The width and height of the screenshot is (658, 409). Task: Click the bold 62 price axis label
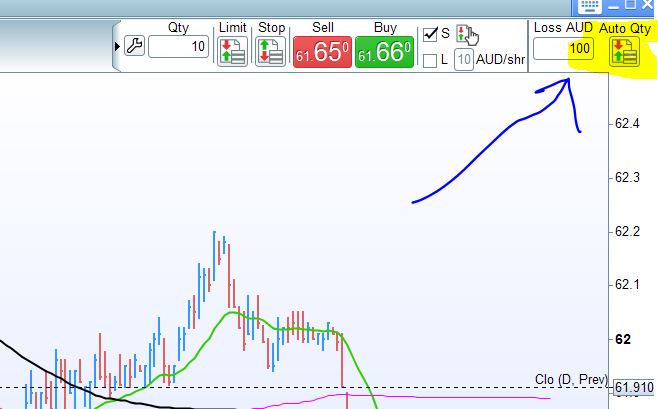(x=623, y=339)
